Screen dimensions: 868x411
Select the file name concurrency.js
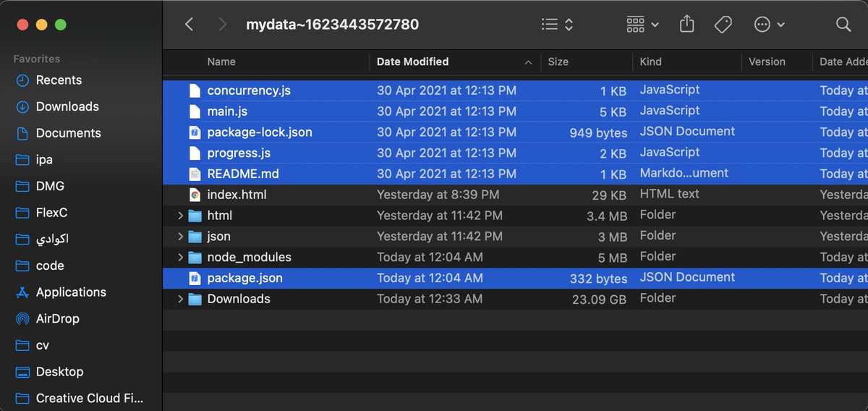(x=249, y=90)
